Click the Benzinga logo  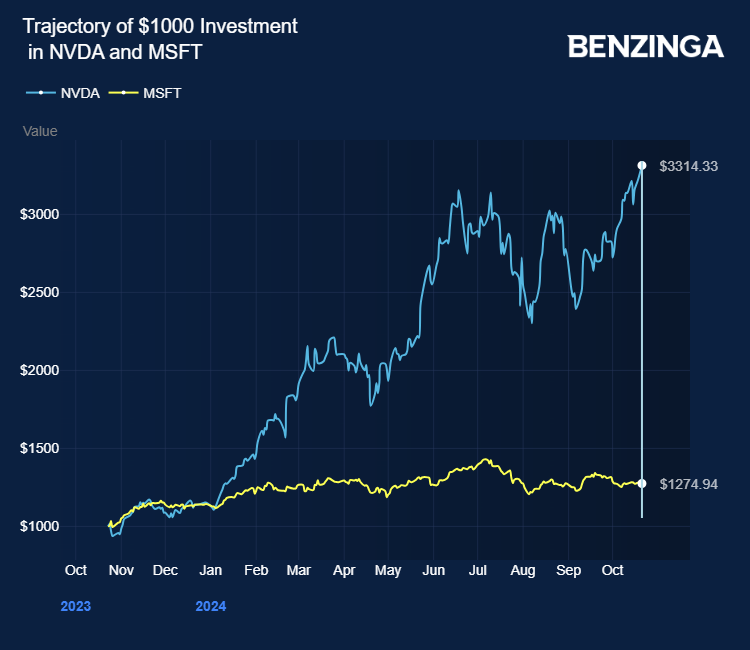pos(645,46)
